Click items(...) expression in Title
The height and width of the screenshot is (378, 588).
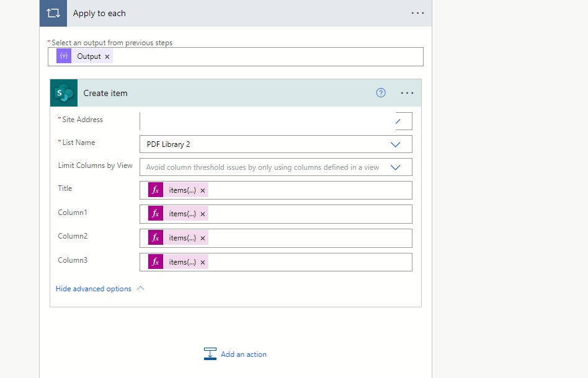coord(182,190)
